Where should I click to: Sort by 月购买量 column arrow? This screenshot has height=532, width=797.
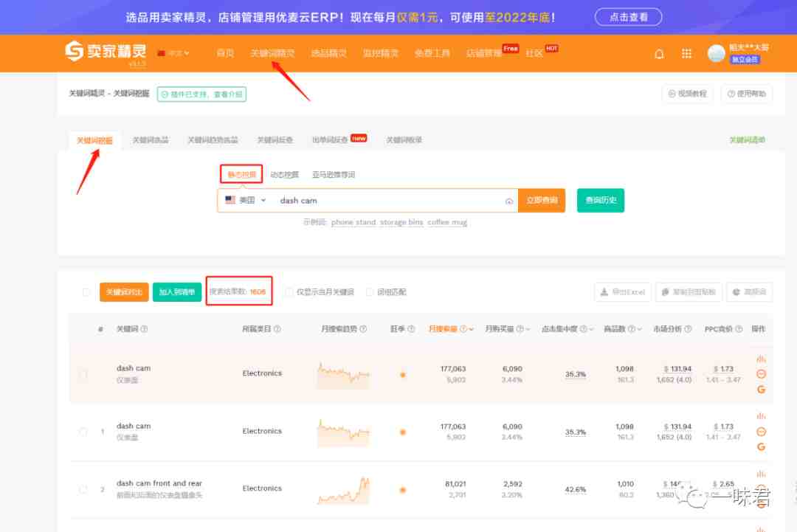(528, 329)
